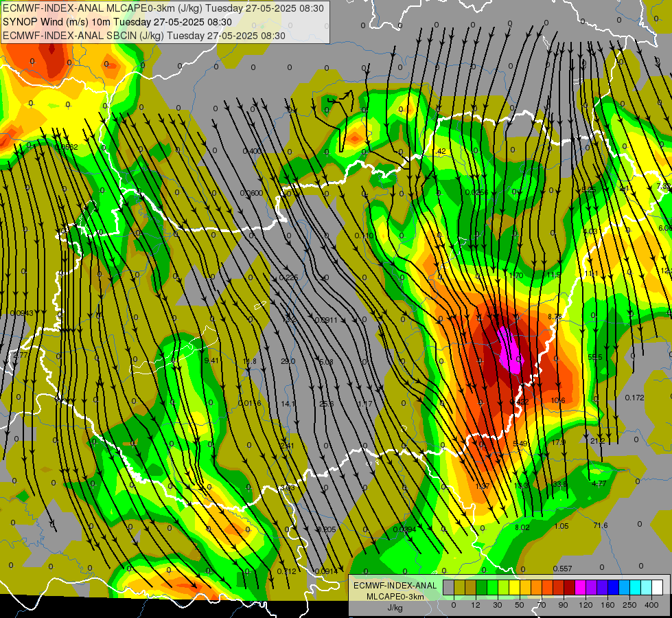The image size is (672, 618).
Task: Click the pure blue legend swatch
Action: [x=614, y=587]
